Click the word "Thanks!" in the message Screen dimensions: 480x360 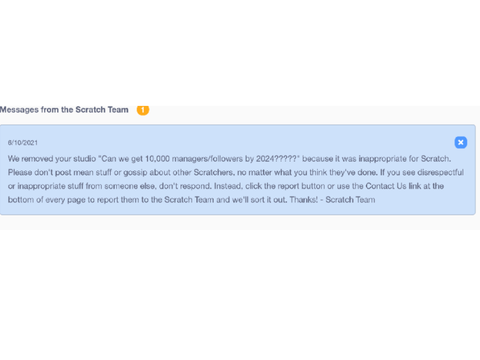tap(303, 200)
